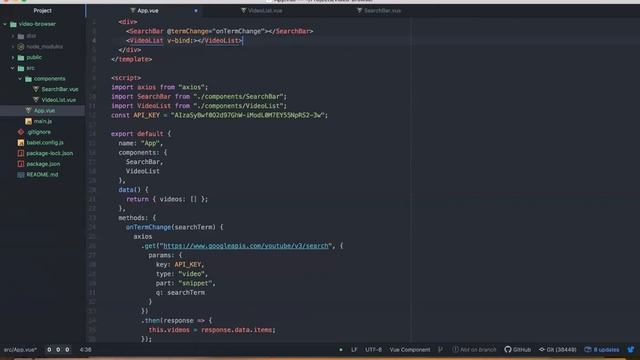Open VideoList.vue in the project tree
Image resolution: width=640 pixels, height=360 pixels.
[58, 100]
